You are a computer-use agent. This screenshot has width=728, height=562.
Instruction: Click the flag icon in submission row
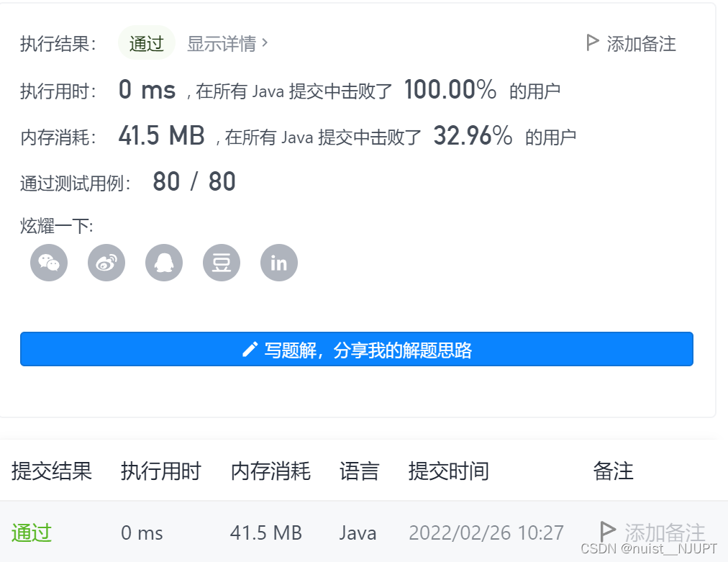(x=607, y=531)
